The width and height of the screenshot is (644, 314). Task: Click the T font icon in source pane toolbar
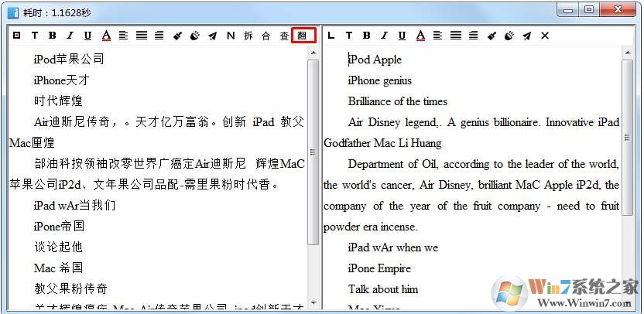point(35,36)
